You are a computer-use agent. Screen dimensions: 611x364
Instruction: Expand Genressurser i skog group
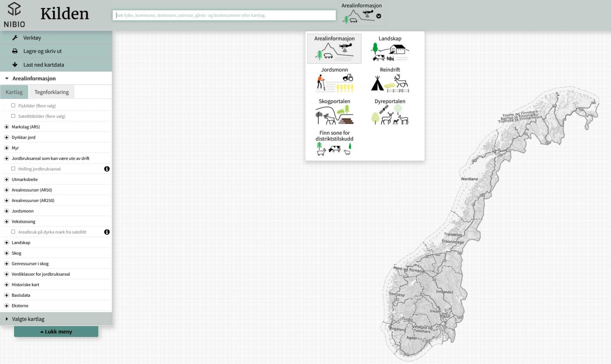coord(7,264)
